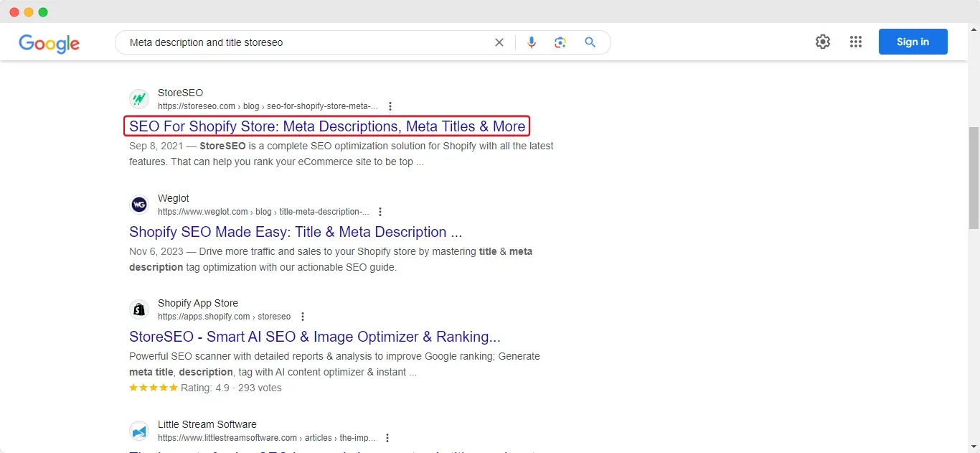Screen dimensions: 980x453
Task: Click the green maximize window button
Action: tap(43, 12)
